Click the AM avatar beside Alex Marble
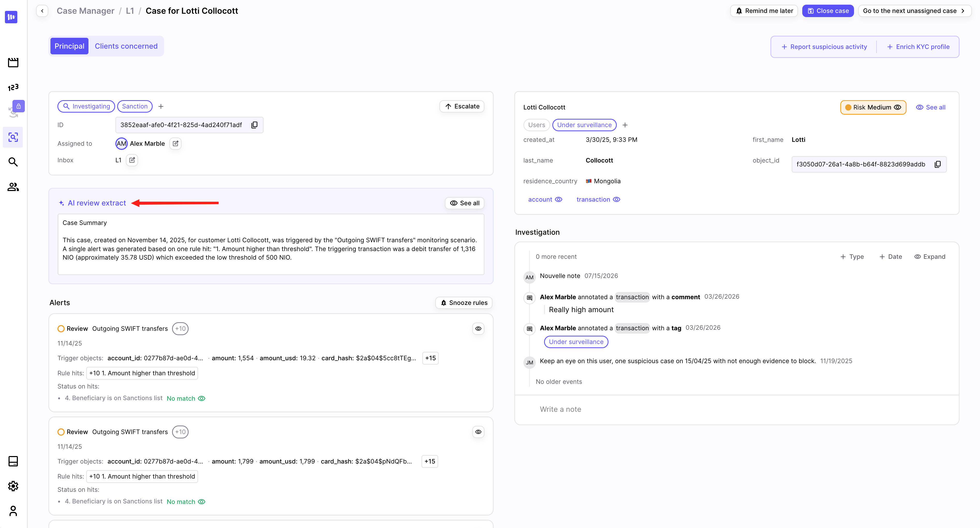Screen dimensions: 980x528 121,143
